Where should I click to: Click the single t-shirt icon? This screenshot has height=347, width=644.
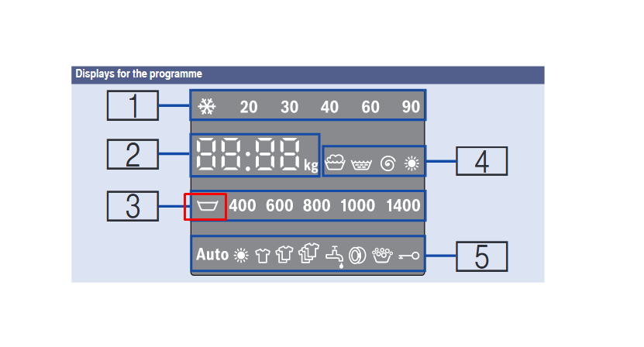click(262, 255)
